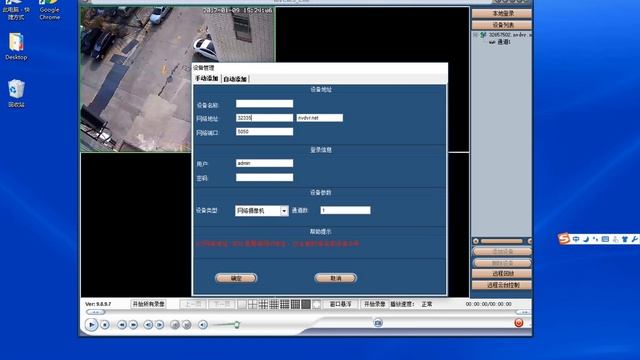Cancel the dialog with 取消 button
The image size is (640, 360).
[336, 278]
